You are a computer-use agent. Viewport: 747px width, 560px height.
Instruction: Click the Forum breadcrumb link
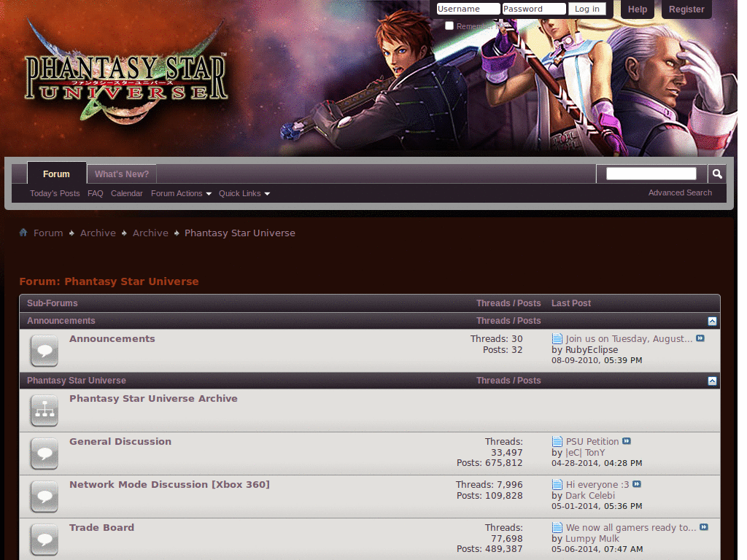click(x=48, y=233)
